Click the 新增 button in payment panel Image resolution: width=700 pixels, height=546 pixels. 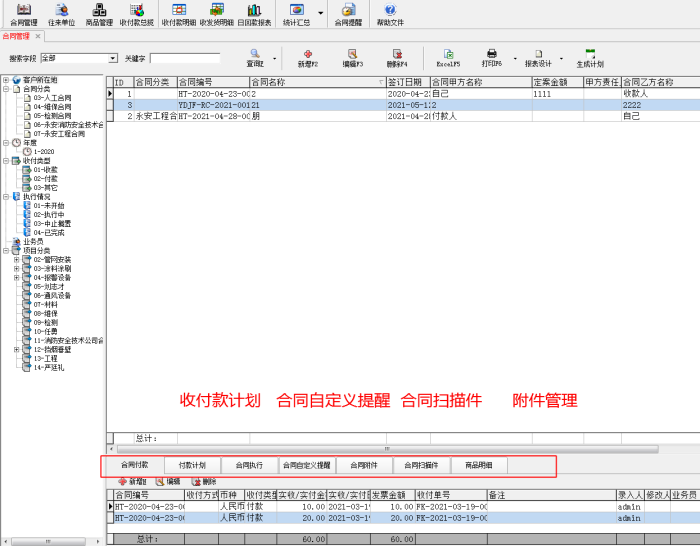tap(131, 482)
